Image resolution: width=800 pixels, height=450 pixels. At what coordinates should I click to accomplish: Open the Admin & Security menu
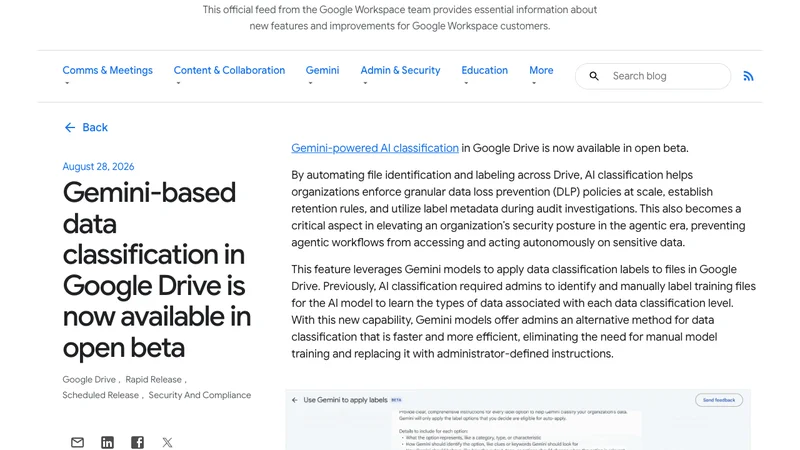(400, 70)
